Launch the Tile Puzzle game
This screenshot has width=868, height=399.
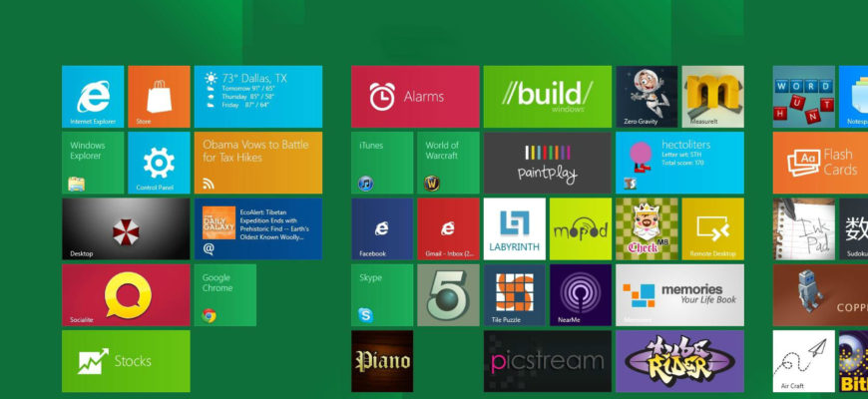pos(515,295)
